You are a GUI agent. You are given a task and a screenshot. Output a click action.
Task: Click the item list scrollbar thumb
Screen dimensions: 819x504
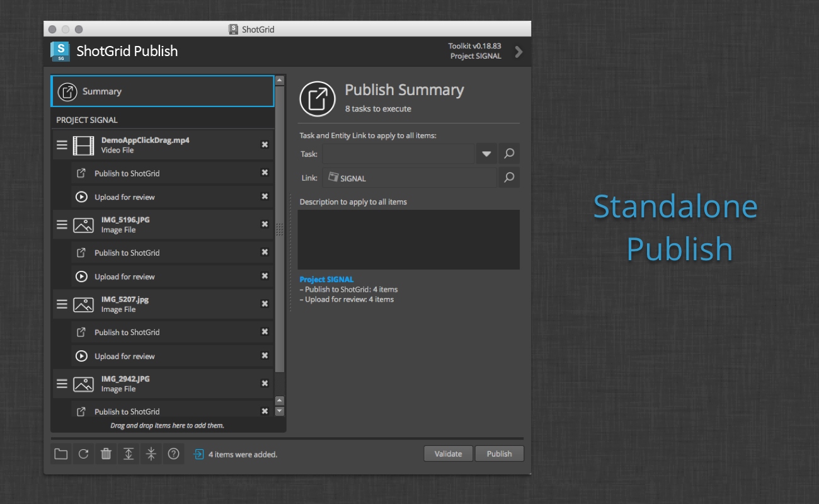tap(280, 229)
